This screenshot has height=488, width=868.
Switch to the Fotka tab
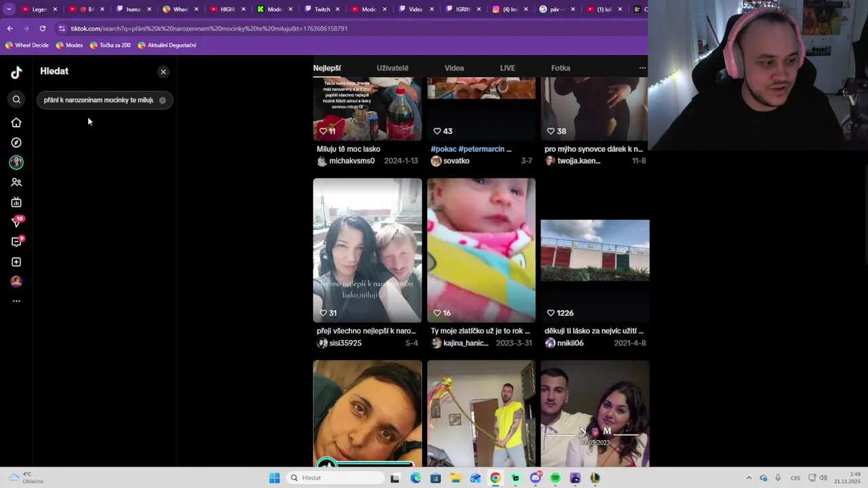[561, 68]
